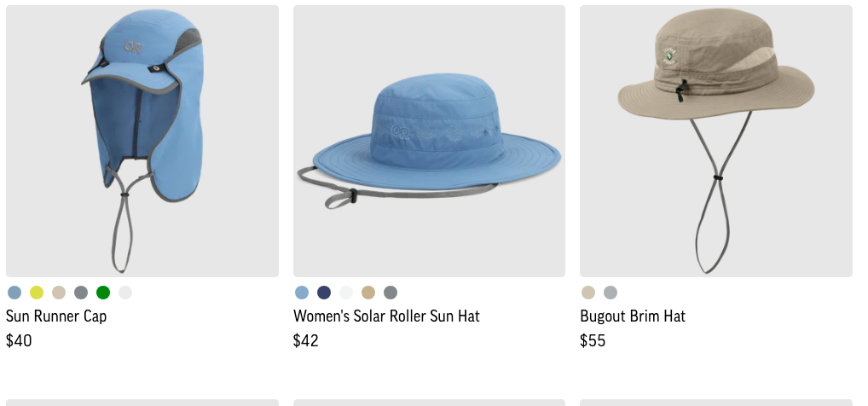This screenshot has width=868, height=406.
Task: Open the Sun Runner Cap product image
Action: [x=142, y=142]
